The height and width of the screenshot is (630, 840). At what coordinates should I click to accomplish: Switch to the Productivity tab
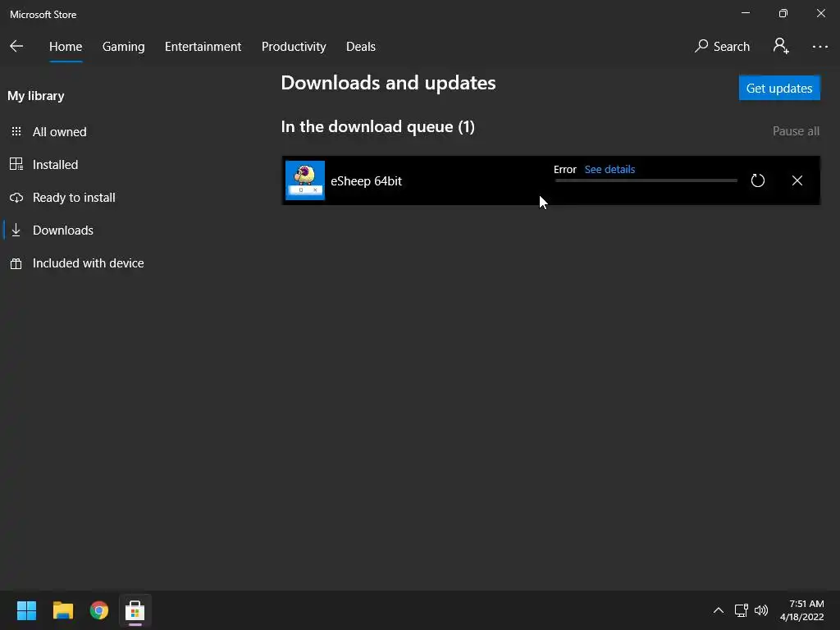pos(294,47)
